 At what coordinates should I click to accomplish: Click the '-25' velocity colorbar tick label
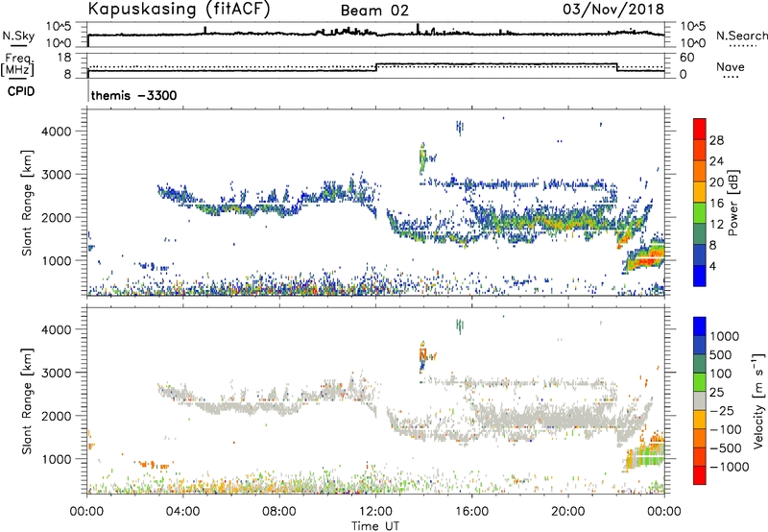pos(722,410)
